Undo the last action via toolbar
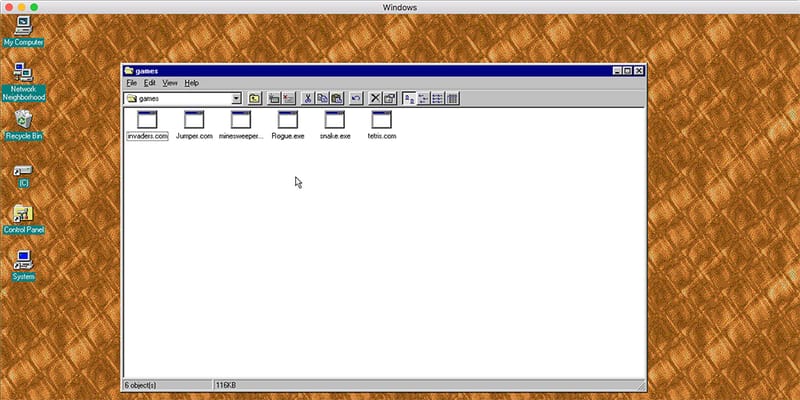This screenshot has width=800, height=400. pyautogui.click(x=356, y=98)
